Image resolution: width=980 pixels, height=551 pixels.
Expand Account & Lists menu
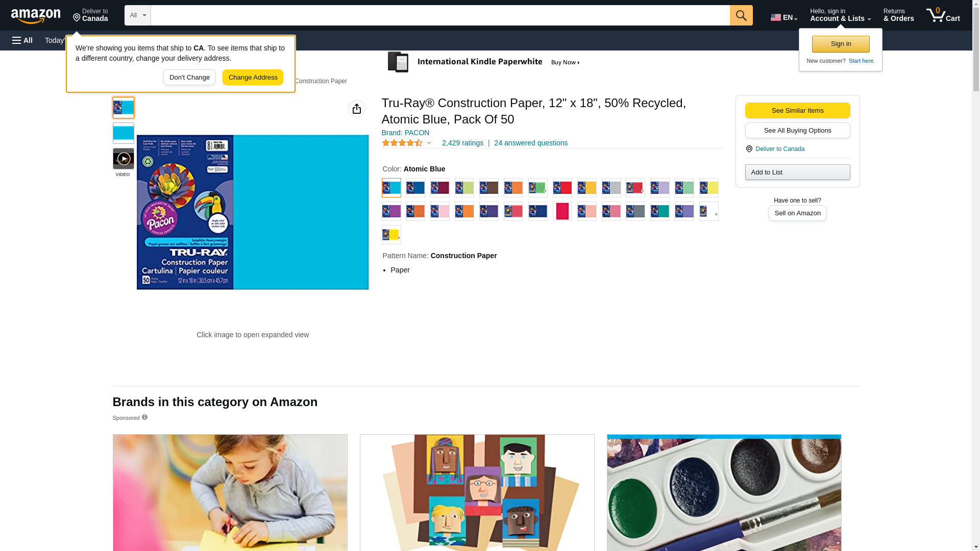(x=840, y=15)
